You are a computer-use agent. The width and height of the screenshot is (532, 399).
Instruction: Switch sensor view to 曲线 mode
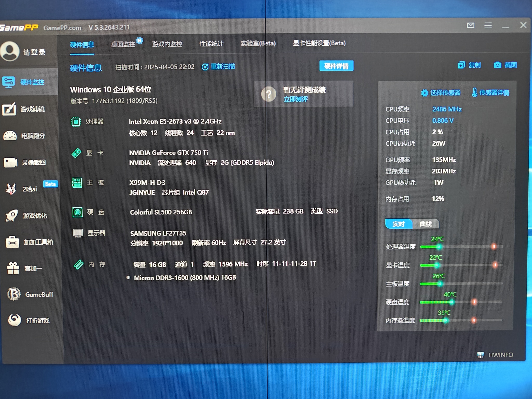point(425,224)
